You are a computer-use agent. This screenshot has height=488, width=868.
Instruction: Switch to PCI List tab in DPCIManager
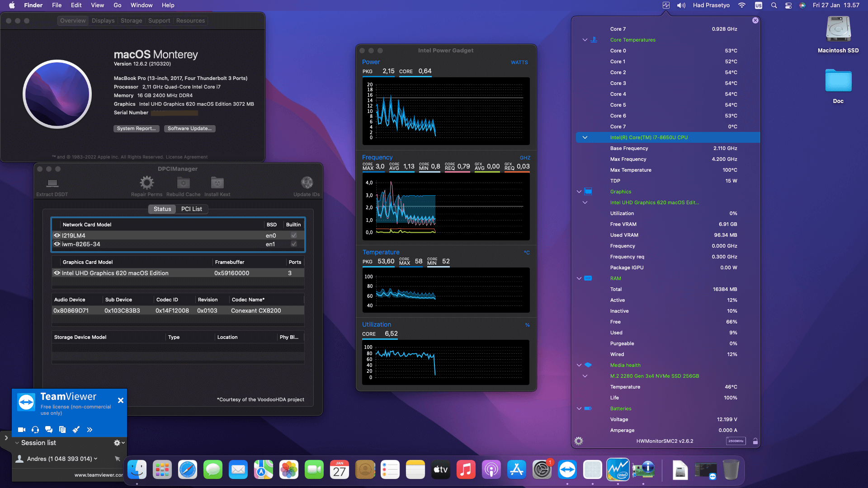point(192,209)
